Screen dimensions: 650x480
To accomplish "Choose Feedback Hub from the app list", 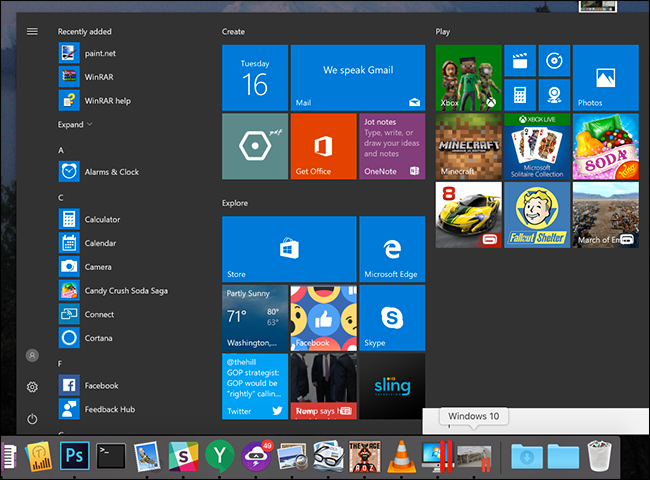I will pos(110,409).
